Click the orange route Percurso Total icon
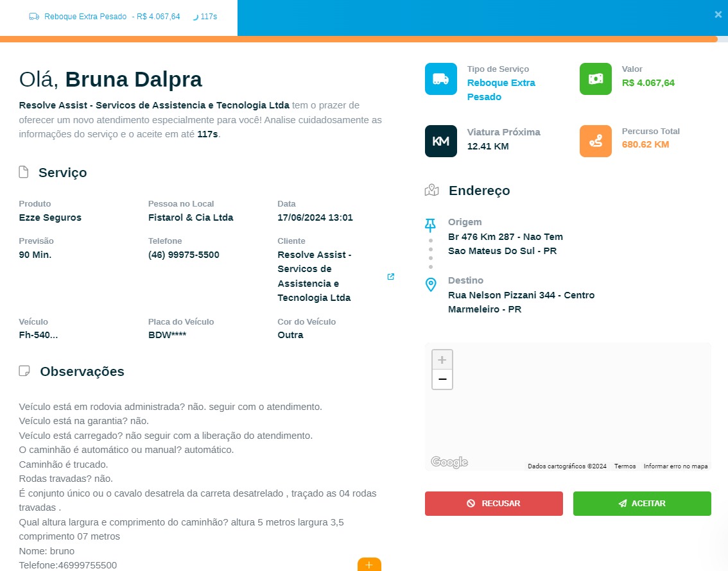 tap(596, 141)
